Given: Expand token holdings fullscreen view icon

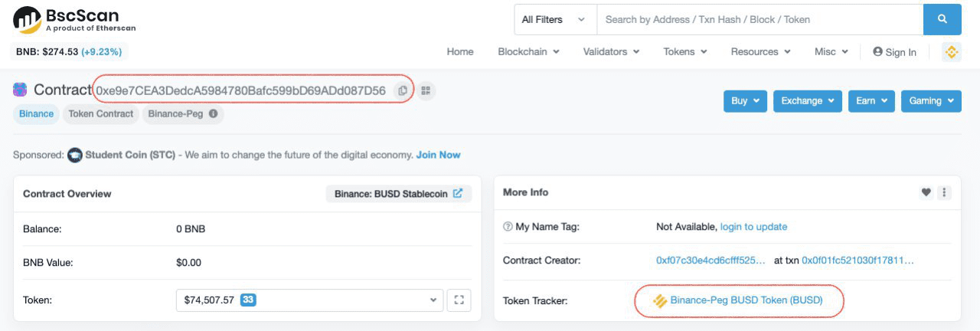Looking at the screenshot, I should tap(459, 300).
